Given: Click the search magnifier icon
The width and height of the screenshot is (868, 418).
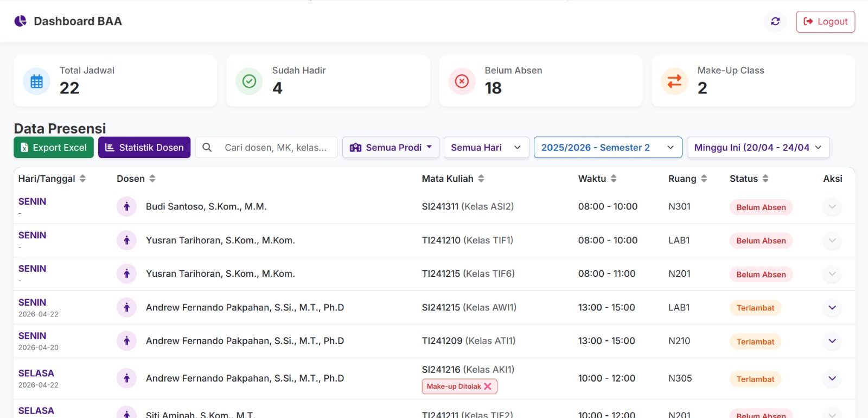Looking at the screenshot, I should point(207,147).
